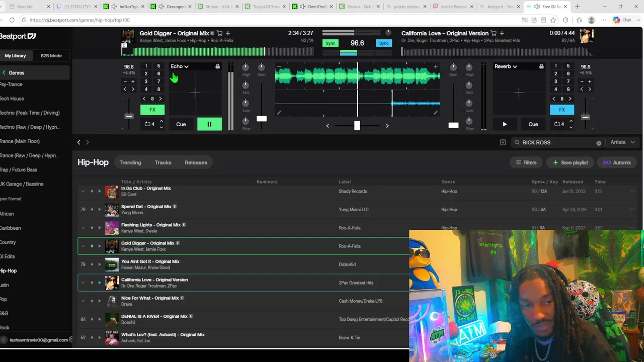Click plus icon next to California Love title
Image resolution: width=644 pixels, height=362 pixels.
[502, 33]
